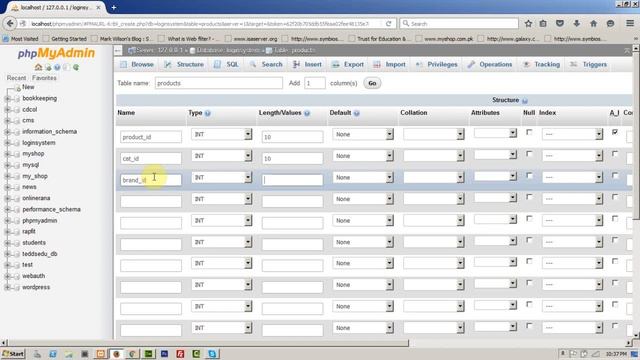Toggle Null checkbox for brand_id row
This screenshot has height=360, width=640.
529,176
